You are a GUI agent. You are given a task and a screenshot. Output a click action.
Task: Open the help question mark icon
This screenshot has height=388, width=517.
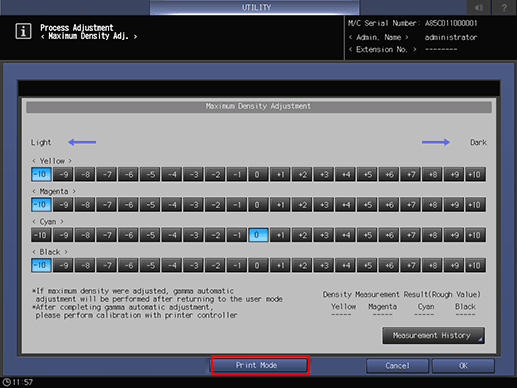click(x=504, y=7)
